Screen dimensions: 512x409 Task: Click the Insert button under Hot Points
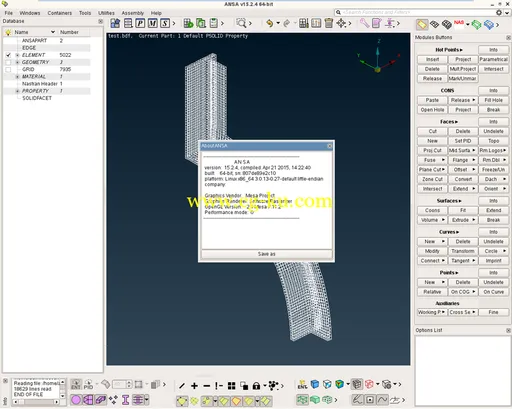tap(432, 59)
